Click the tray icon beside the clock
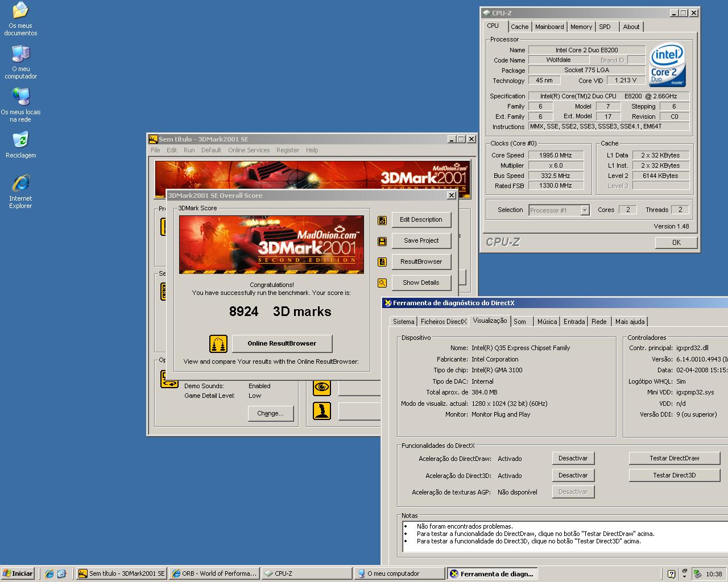Image resolution: width=728 pixels, height=582 pixels. [697, 574]
